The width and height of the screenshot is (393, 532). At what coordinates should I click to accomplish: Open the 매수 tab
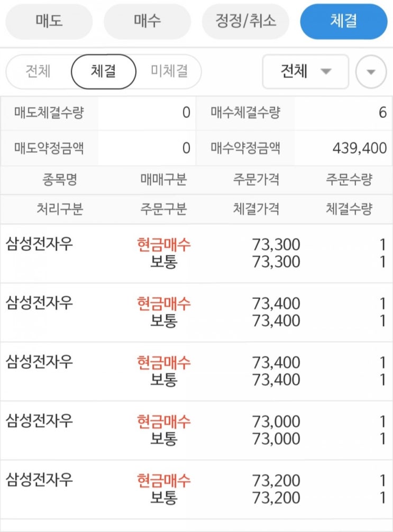[147, 22]
